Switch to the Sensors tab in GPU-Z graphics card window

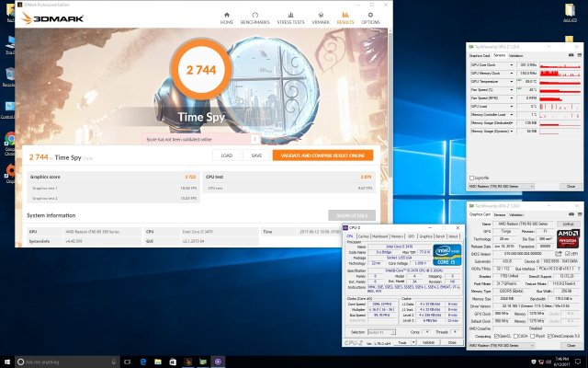click(x=499, y=214)
